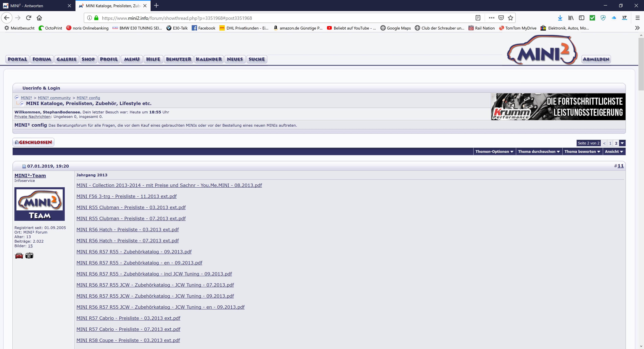644x349 pixels.
Task: Open the downloads arrow icon in toolbar
Action: click(x=560, y=18)
